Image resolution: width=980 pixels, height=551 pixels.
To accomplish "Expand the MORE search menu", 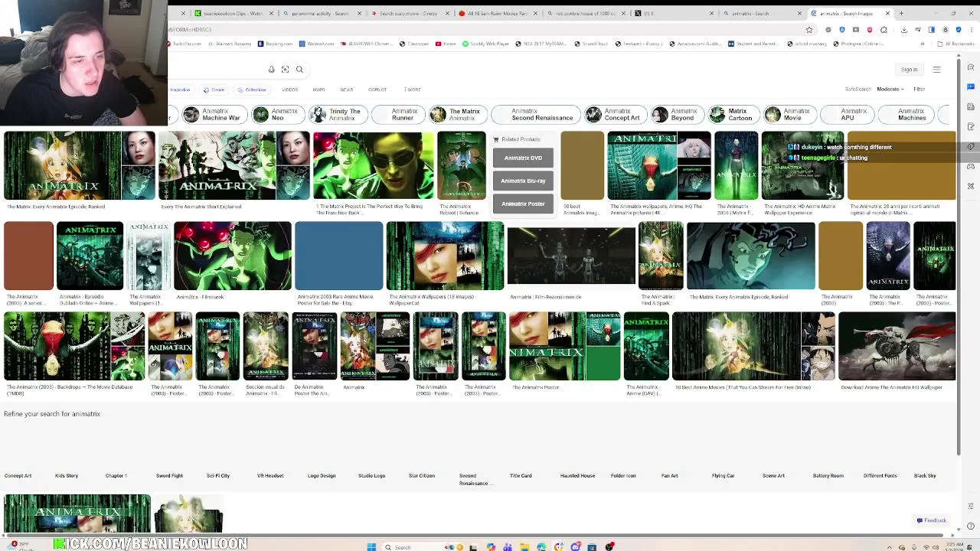I will [x=413, y=90].
